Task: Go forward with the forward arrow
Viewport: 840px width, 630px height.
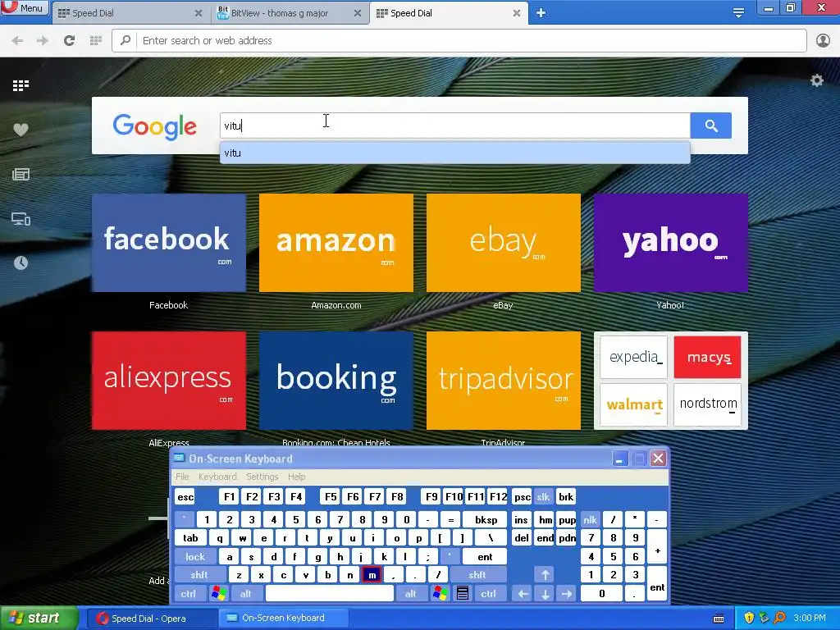Action: click(43, 41)
